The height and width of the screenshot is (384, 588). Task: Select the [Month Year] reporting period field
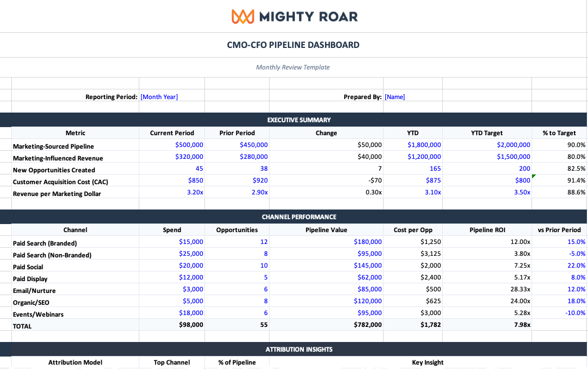[x=159, y=96]
